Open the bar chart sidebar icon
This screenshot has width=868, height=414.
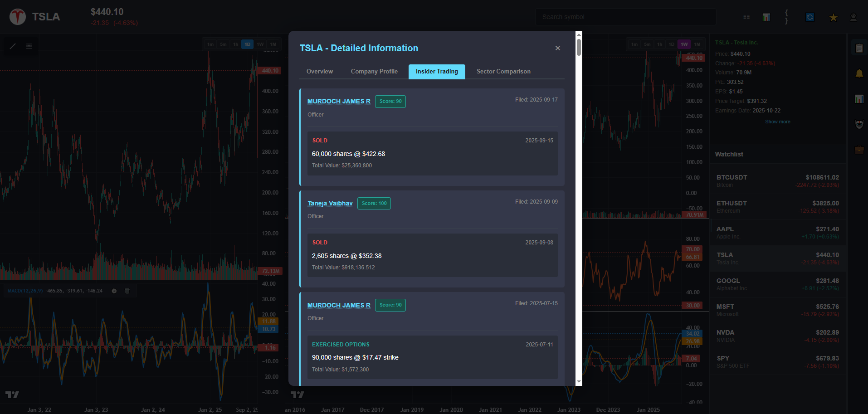pos(859,99)
